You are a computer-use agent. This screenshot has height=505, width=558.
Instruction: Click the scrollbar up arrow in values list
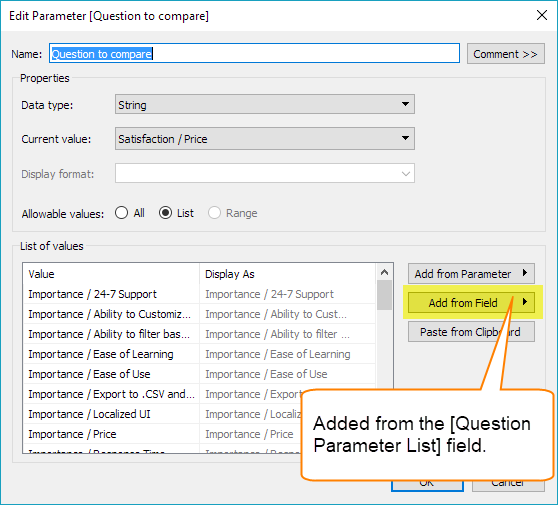pyautogui.click(x=384, y=273)
